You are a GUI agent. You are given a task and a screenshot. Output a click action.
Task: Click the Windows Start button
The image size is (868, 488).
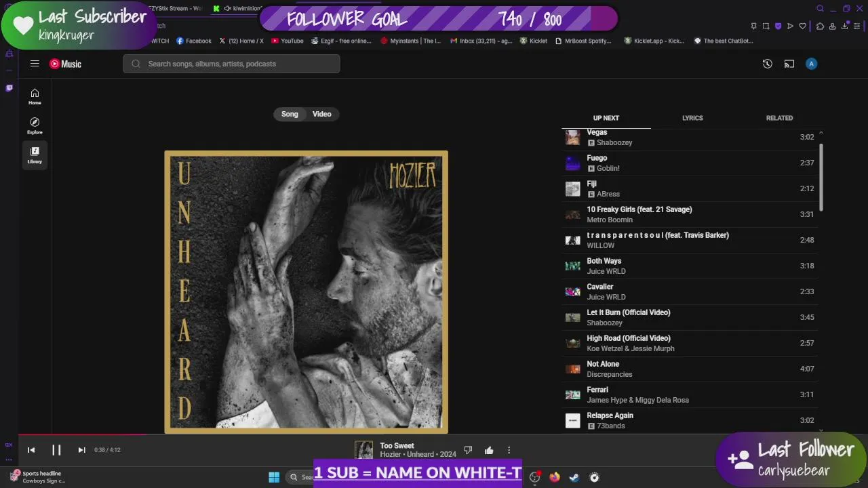[x=274, y=477]
